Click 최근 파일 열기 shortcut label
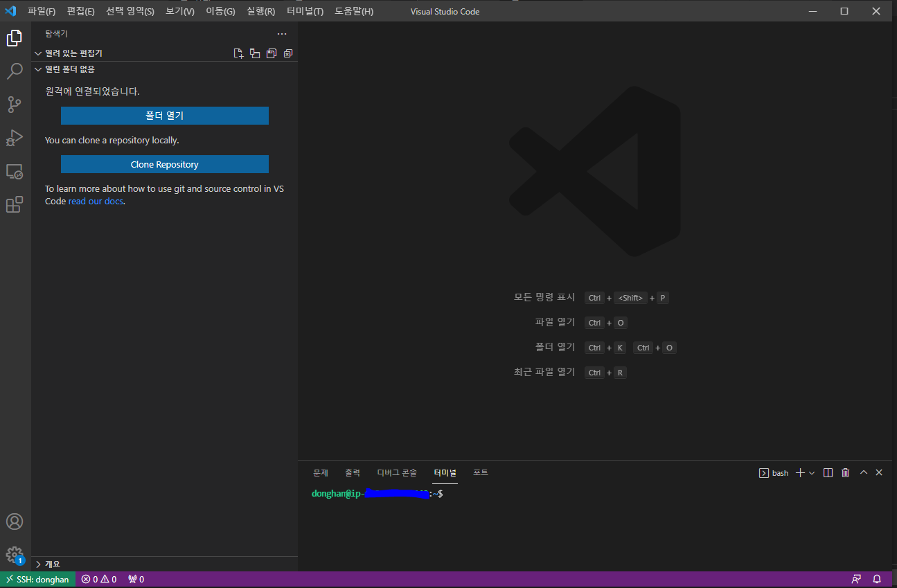This screenshot has width=897, height=588. pos(544,372)
